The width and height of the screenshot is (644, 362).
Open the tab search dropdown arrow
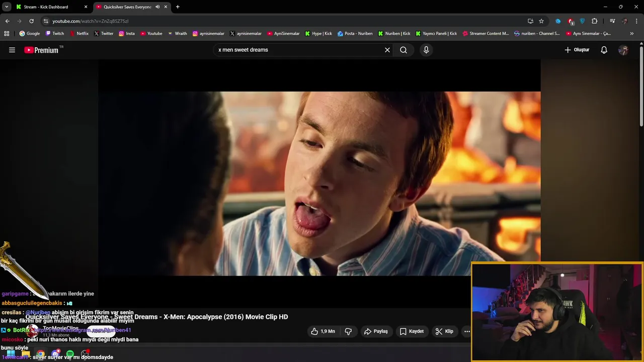tap(7, 7)
